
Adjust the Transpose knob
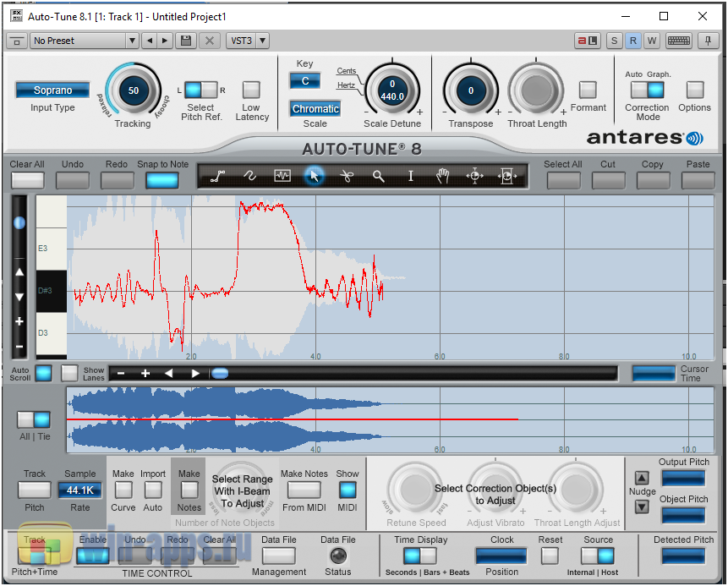pyautogui.click(x=471, y=90)
